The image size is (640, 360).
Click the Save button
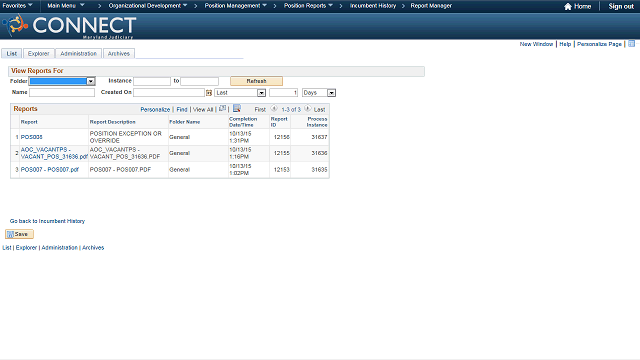tap(19, 234)
